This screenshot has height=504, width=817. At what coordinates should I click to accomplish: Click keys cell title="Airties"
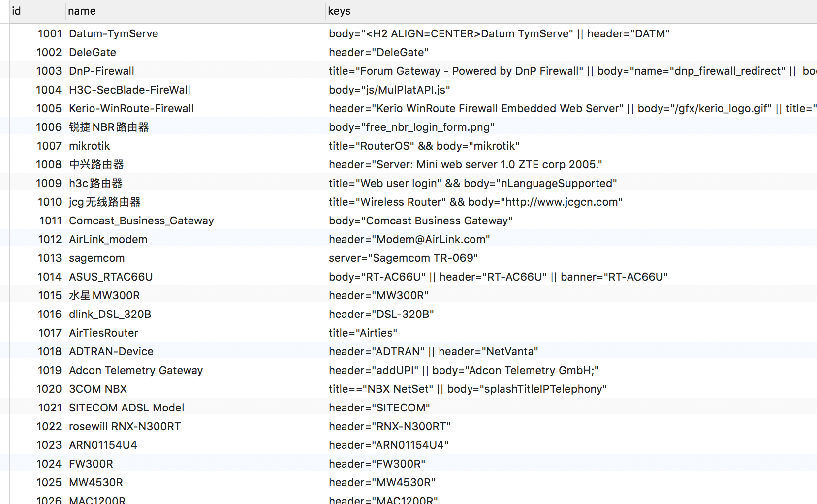571,333
